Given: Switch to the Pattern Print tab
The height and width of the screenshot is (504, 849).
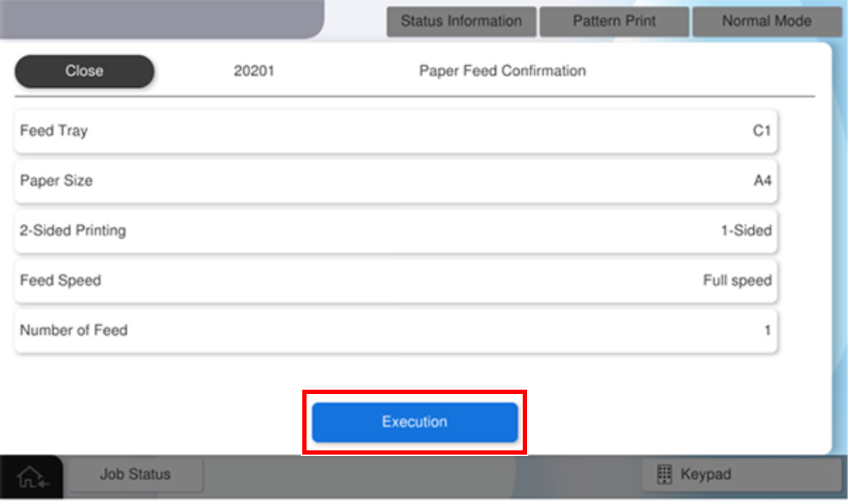Looking at the screenshot, I should pyautogui.click(x=614, y=21).
